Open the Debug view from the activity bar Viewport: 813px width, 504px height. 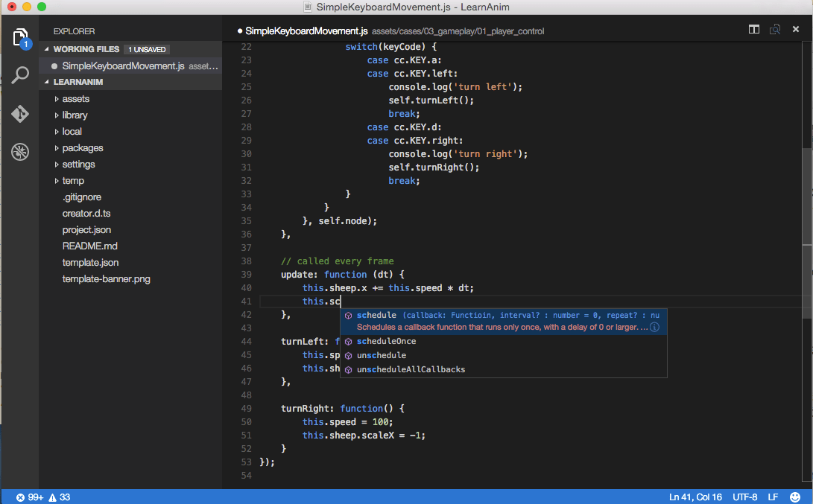[x=19, y=152]
